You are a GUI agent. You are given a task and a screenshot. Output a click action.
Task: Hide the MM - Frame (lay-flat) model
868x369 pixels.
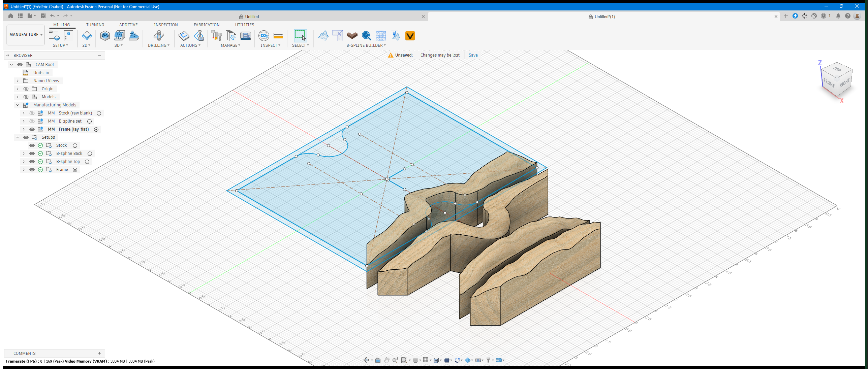pyautogui.click(x=32, y=129)
